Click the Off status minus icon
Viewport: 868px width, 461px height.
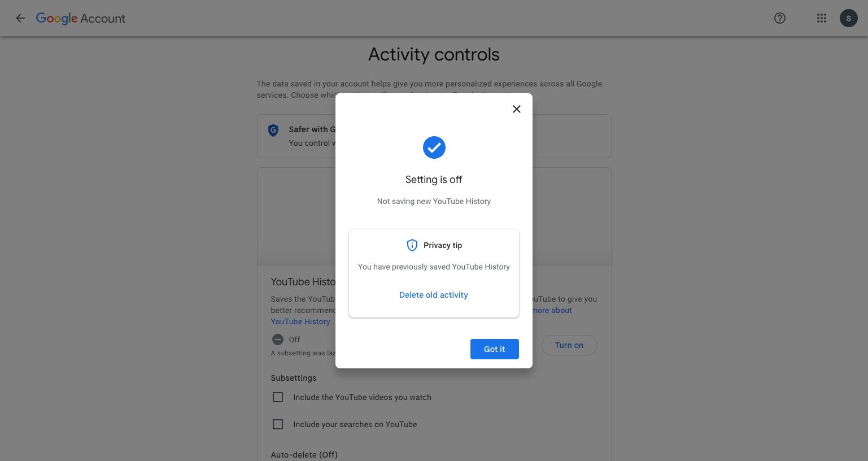(x=278, y=340)
